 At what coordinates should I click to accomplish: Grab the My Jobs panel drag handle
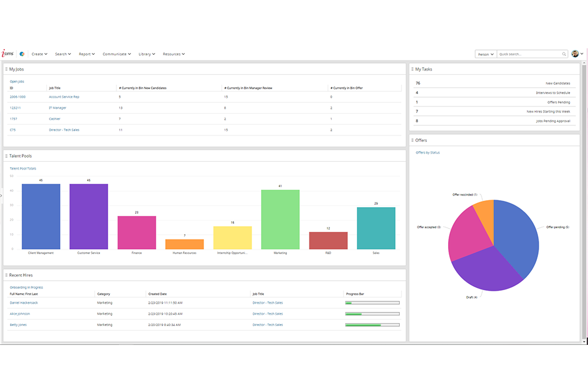[6, 69]
